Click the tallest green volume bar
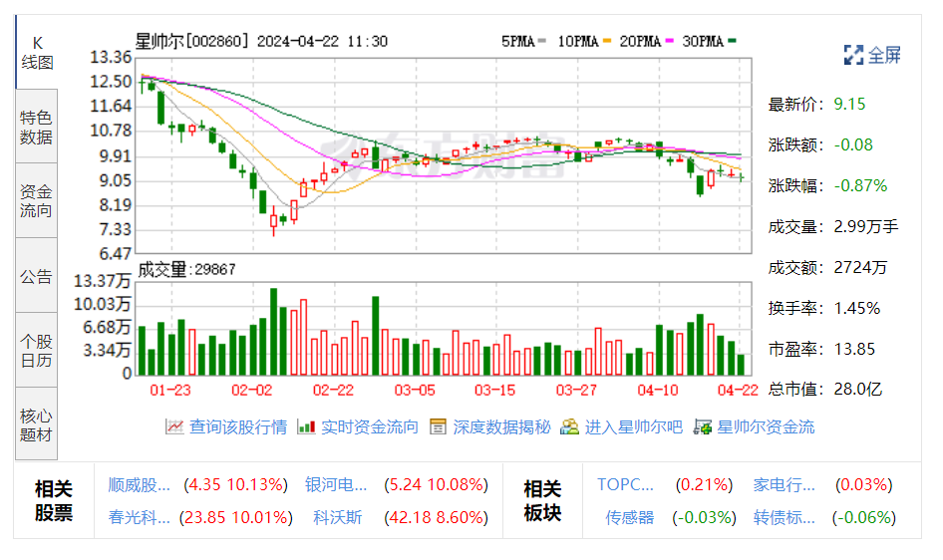Screen dimensions: 943x560 pos(274,331)
